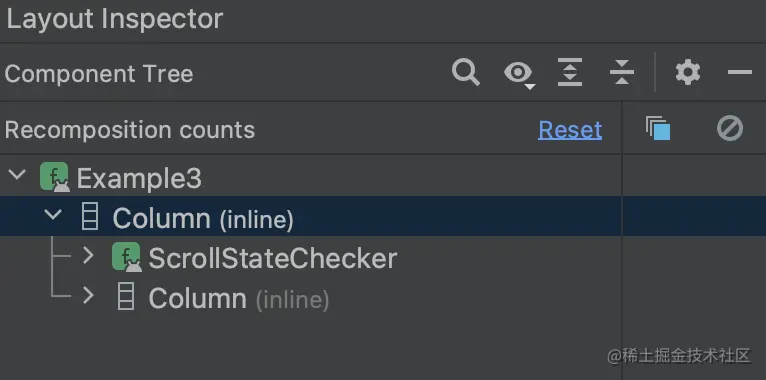Collapse the Example3 node
The height and width of the screenshot is (380, 766).
point(18,174)
